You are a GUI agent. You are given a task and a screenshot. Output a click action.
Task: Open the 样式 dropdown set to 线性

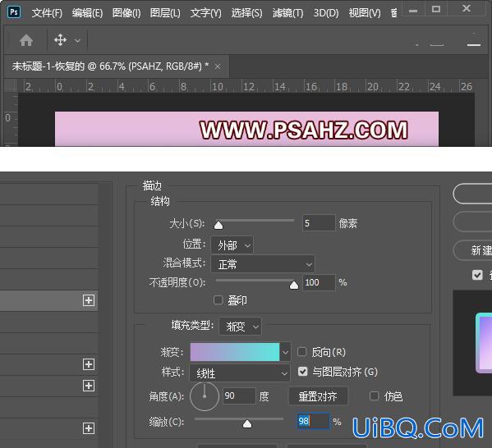pyautogui.click(x=240, y=373)
